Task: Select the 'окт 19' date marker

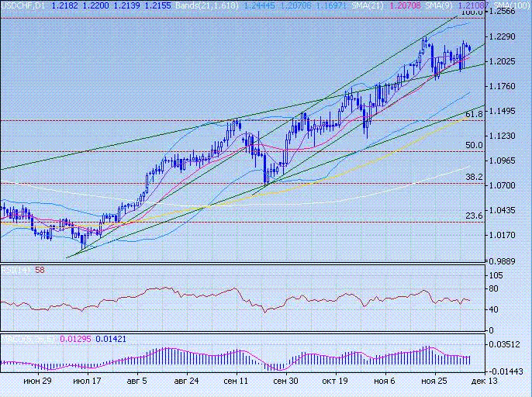Action: coord(334,381)
